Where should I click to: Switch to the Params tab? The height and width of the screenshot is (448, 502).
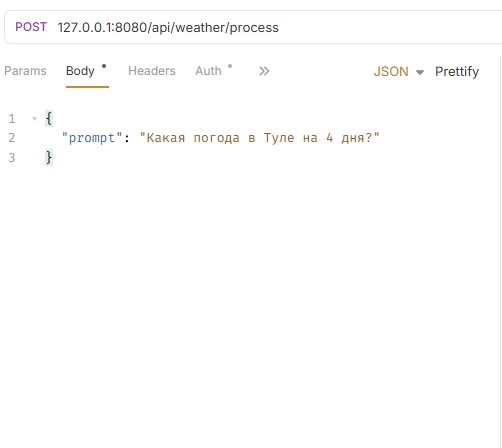pyautogui.click(x=25, y=71)
